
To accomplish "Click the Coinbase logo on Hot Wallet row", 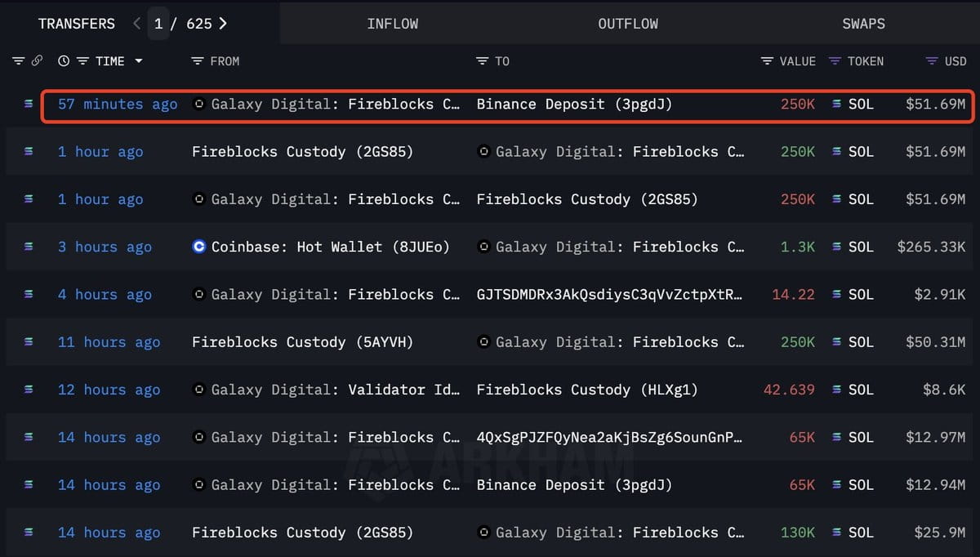I will pos(198,247).
